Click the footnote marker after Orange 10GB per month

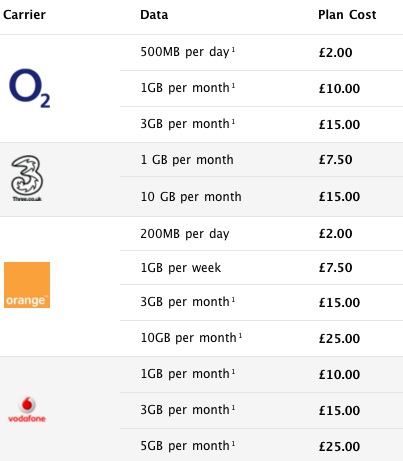tap(240, 336)
